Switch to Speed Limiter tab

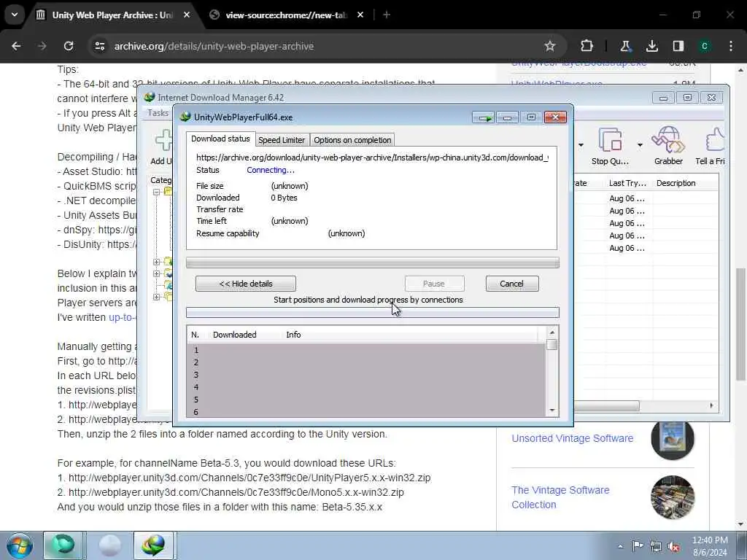(x=282, y=140)
